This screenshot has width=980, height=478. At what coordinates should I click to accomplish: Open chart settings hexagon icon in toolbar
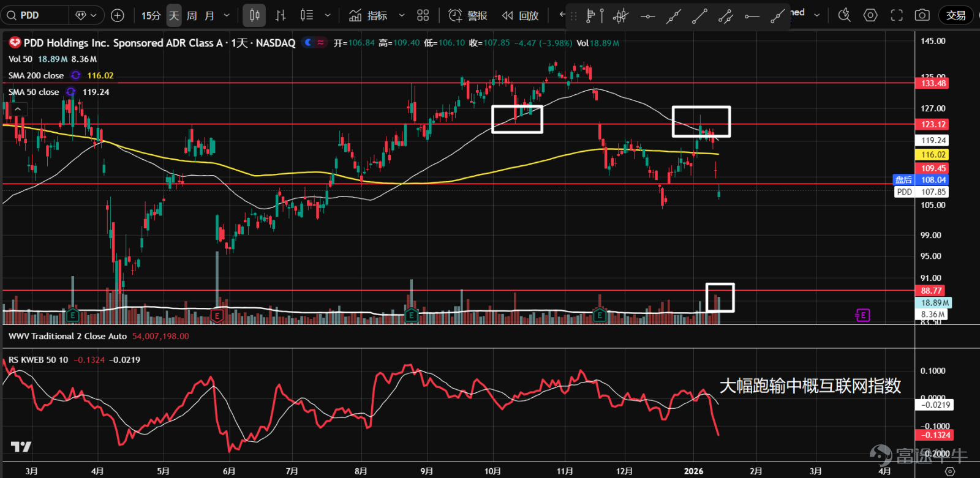pos(870,15)
